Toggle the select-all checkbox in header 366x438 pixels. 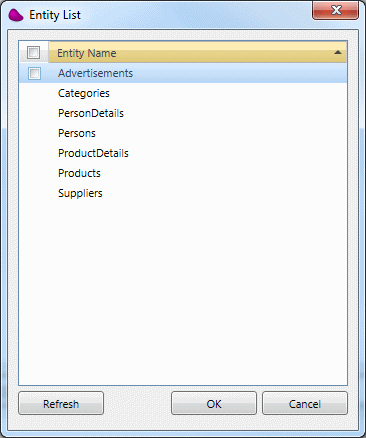33,52
